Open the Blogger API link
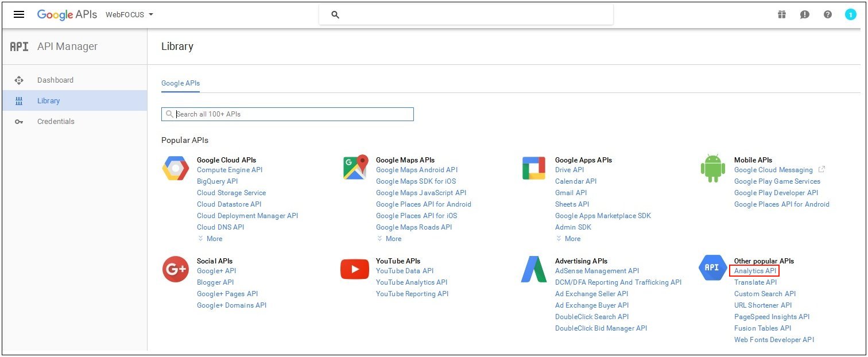Screen dimensions: 868x357 (x=215, y=282)
